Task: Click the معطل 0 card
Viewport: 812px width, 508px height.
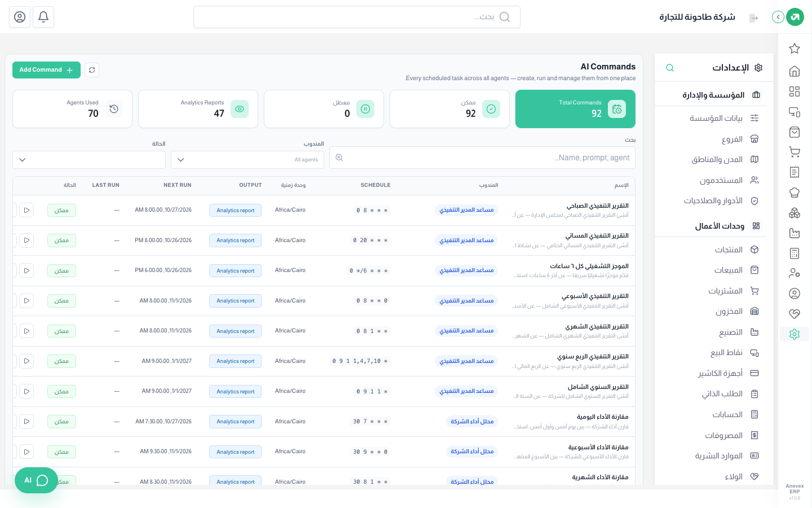Action: click(x=324, y=109)
